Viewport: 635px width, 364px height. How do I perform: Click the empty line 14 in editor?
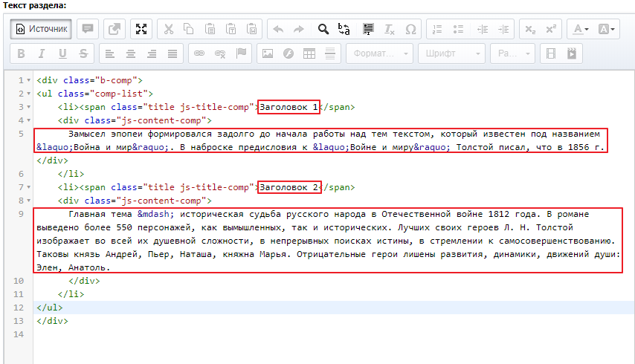(297, 335)
